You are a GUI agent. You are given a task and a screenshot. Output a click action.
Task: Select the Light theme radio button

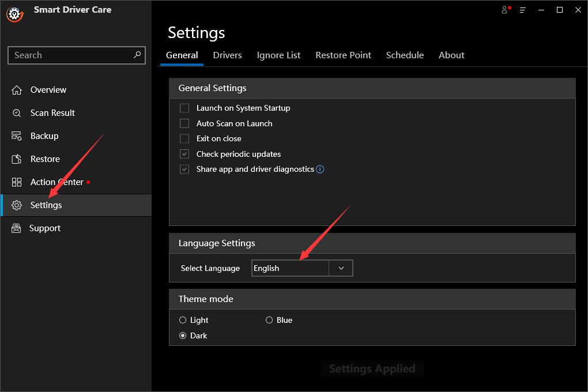[183, 320]
